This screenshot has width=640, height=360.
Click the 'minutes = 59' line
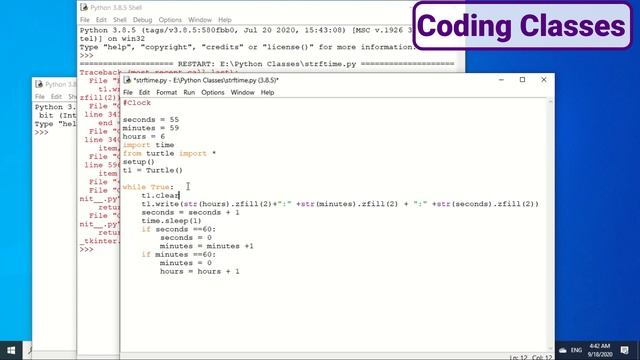point(151,128)
